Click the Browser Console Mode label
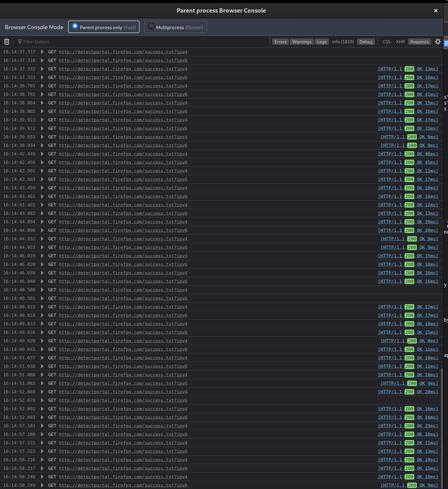This screenshot has height=489, width=448. tap(34, 27)
